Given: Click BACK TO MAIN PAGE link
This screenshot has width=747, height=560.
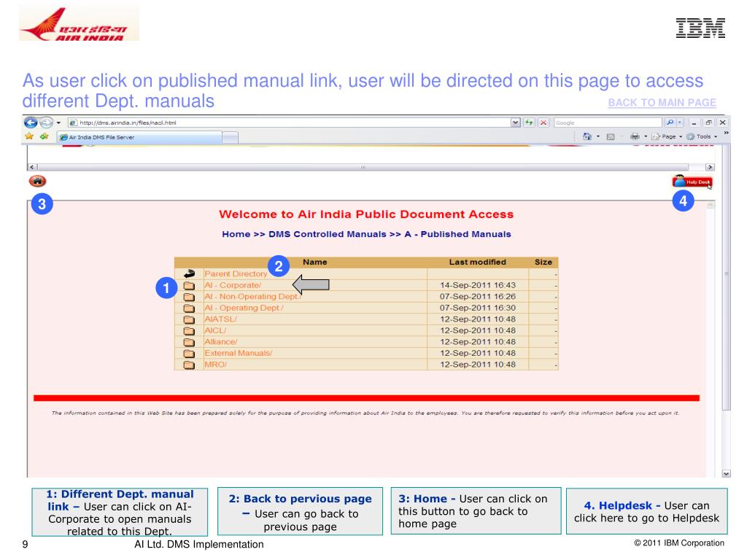Looking at the screenshot, I should (662, 103).
